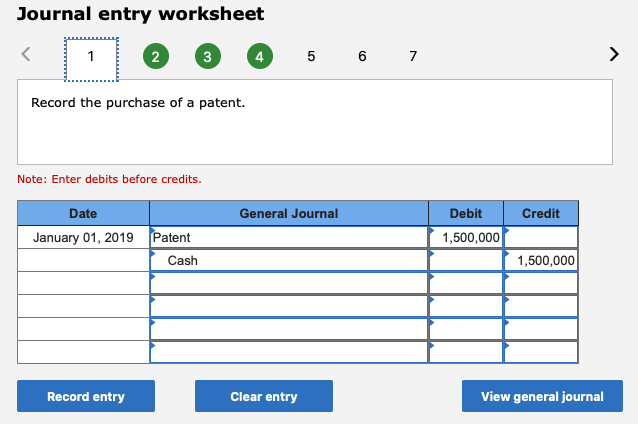
Task: Edit the debit amount 1,500,000 for Patent
Action: click(x=466, y=237)
